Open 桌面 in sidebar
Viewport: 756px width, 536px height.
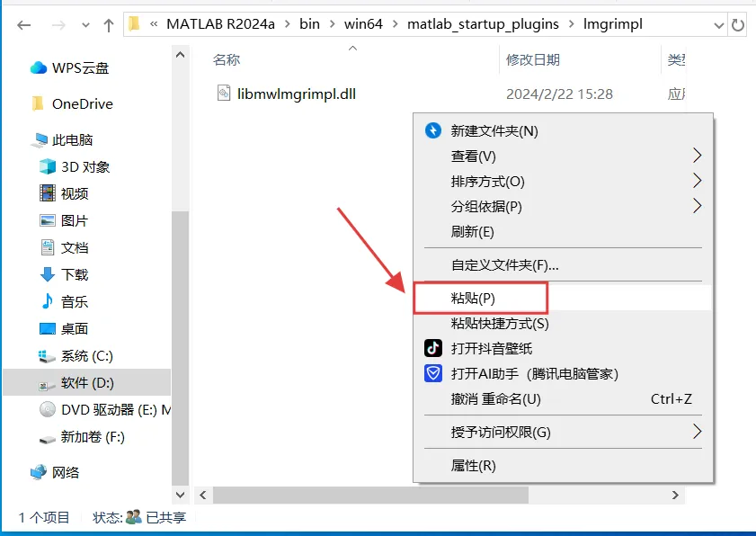pyautogui.click(x=75, y=329)
